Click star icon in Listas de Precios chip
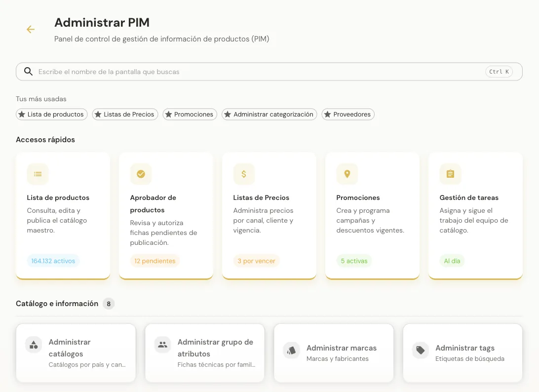This screenshot has height=392, width=539. (x=98, y=114)
